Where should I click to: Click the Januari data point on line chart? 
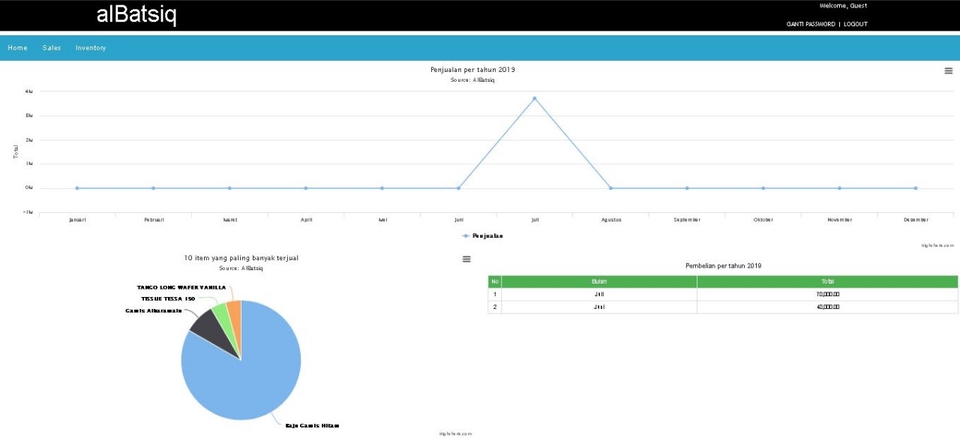pos(77,188)
